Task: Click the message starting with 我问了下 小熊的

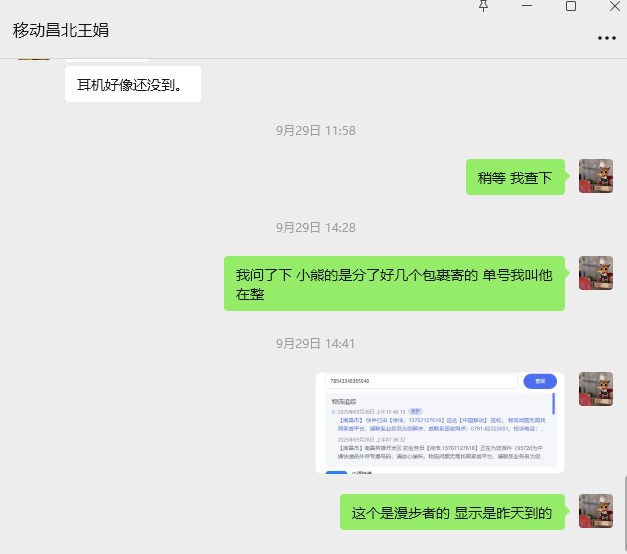Action: [395, 284]
